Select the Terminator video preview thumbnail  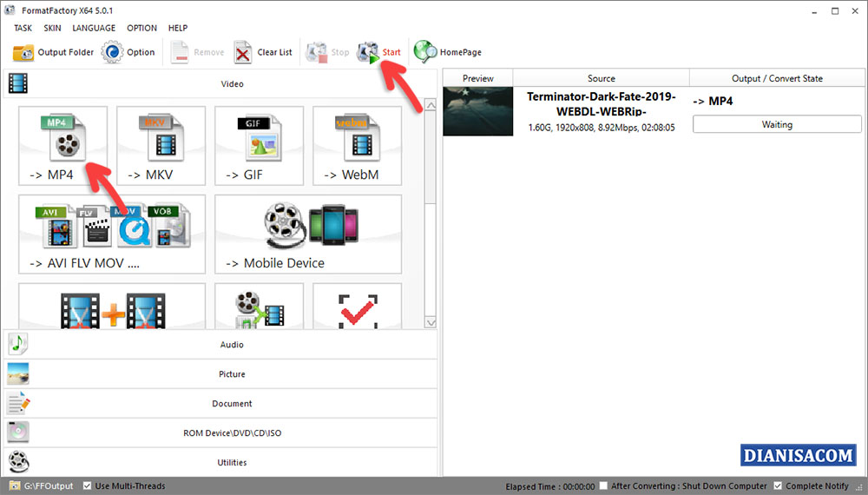point(477,112)
